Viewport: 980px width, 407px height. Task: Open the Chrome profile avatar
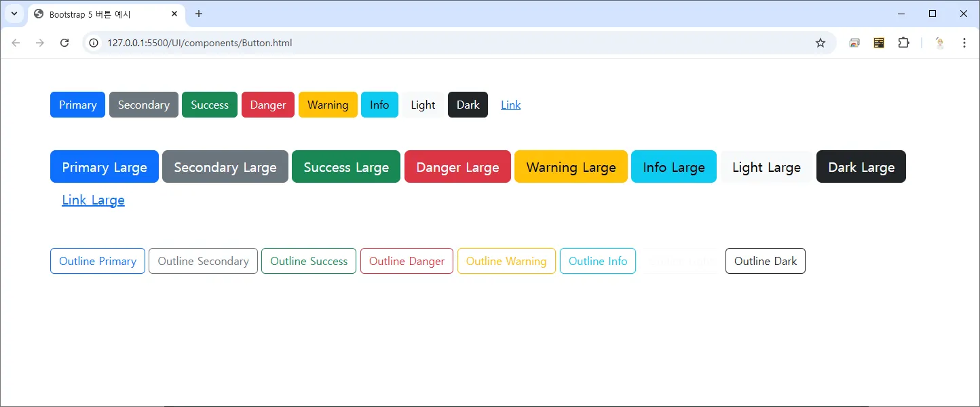point(940,43)
